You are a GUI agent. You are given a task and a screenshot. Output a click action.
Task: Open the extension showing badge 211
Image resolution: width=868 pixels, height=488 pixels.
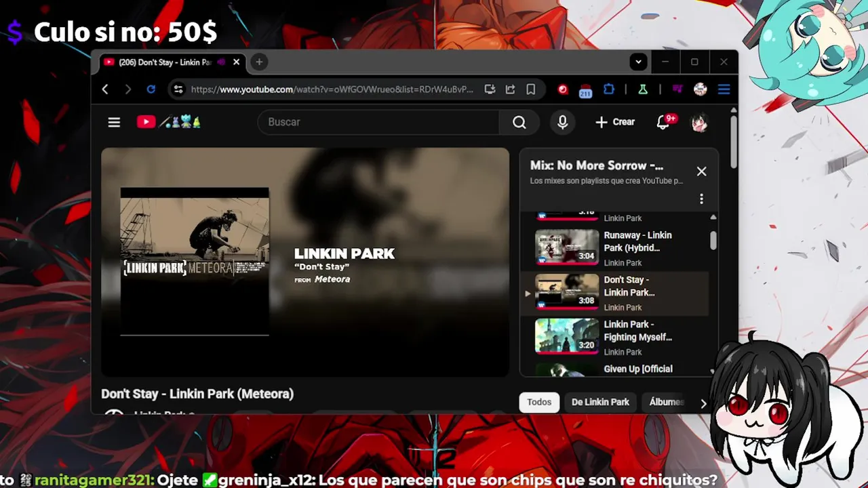[x=585, y=90]
